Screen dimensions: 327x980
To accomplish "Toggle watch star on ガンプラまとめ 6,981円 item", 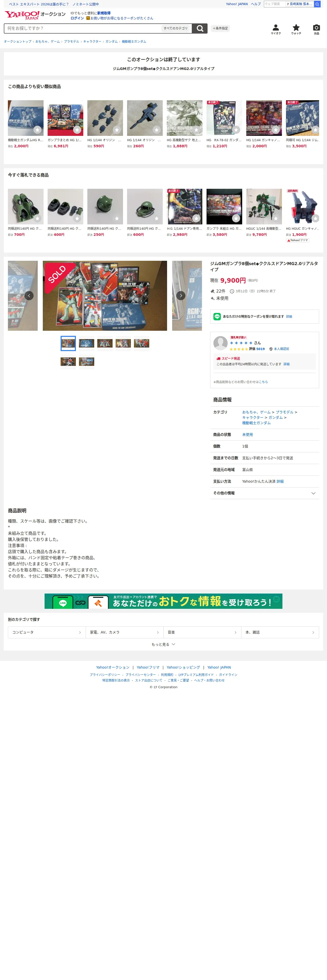I will pyautogui.click(x=77, y=130).
